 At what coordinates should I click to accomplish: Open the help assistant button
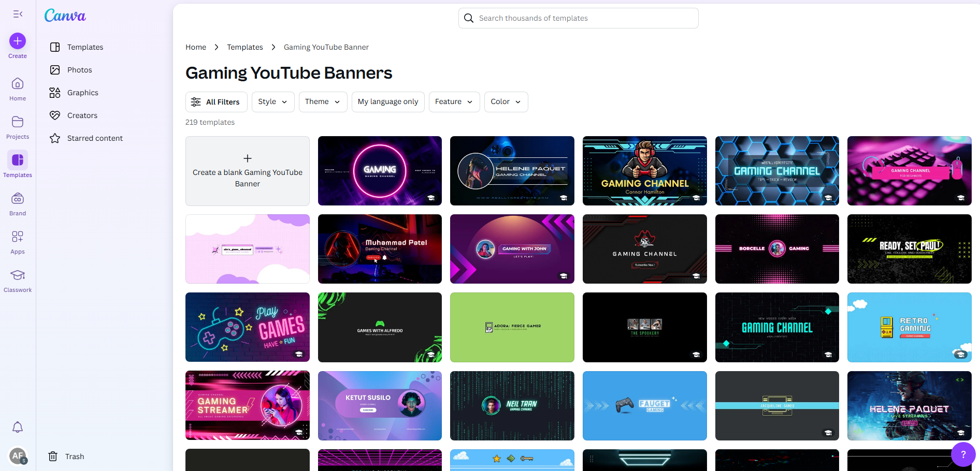[963, 454]
